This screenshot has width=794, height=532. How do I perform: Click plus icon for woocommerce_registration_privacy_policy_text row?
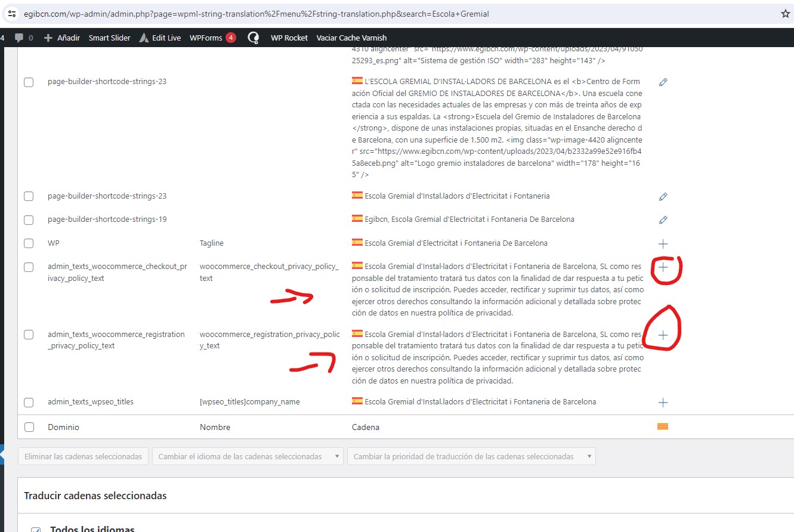[663, 336]
